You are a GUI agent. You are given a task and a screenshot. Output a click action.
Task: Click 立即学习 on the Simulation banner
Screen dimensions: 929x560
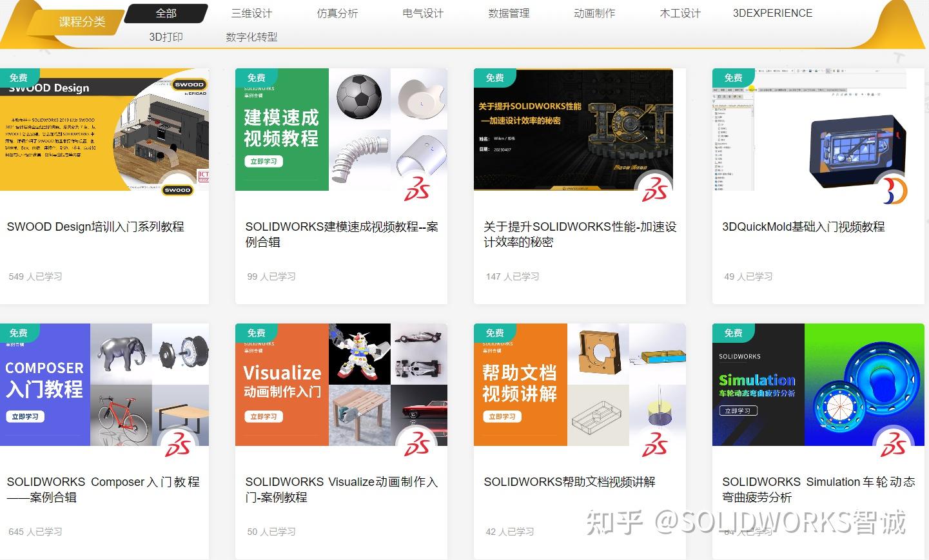(738, 411)
